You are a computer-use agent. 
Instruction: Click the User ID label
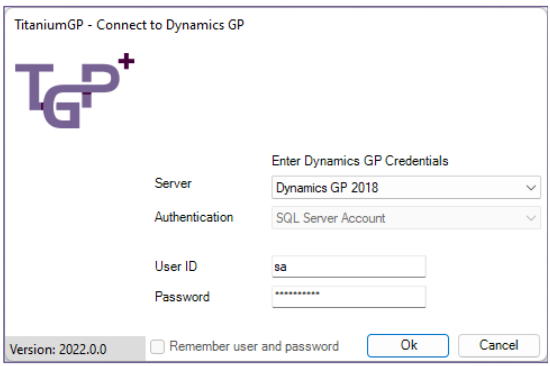coord(176,266)
